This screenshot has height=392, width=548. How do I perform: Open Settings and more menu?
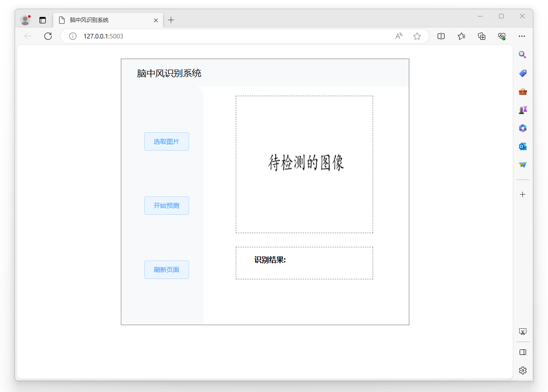coord(522,36)
